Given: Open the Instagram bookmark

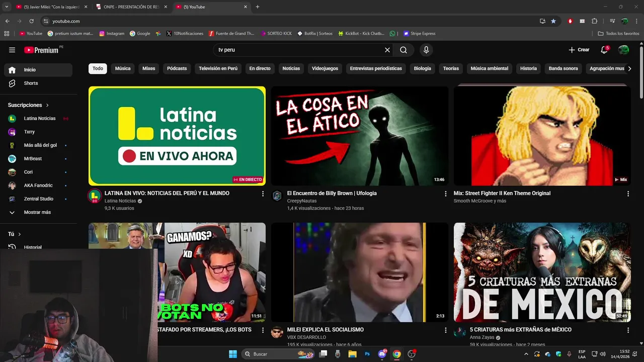Looking at the screenshot, I should [x=112, y=34].
